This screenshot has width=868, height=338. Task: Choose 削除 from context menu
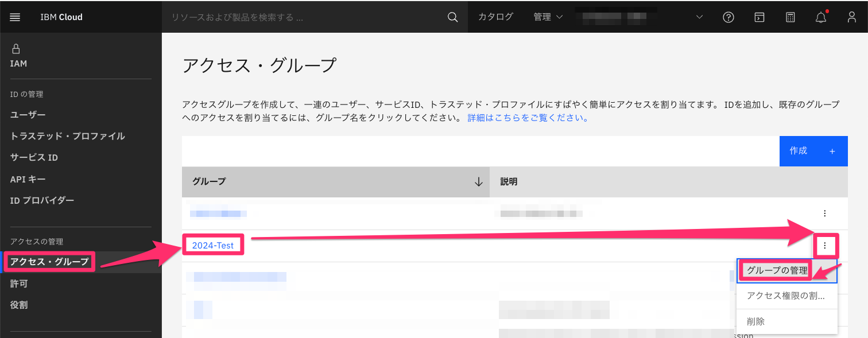tap(787, 321)
